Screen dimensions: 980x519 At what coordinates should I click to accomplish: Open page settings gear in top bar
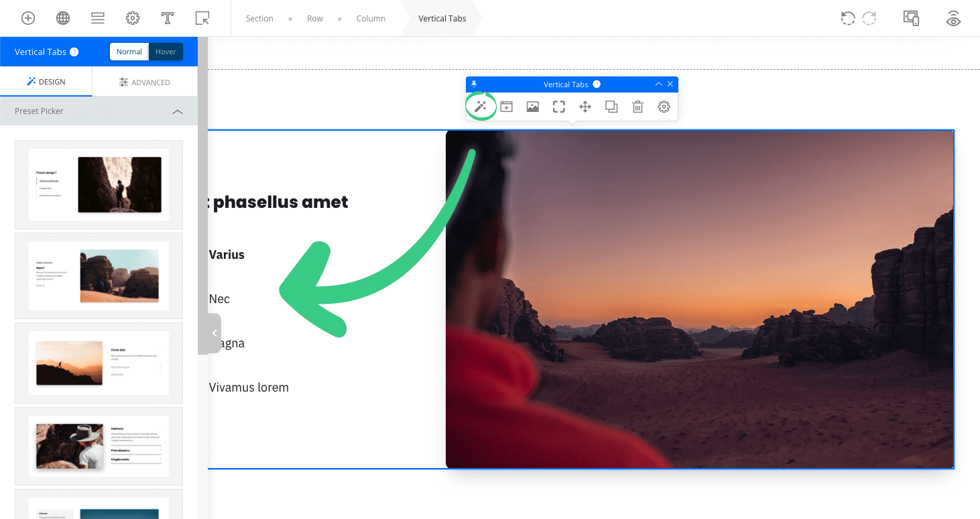pyautogui.click(x=133, y=18)
